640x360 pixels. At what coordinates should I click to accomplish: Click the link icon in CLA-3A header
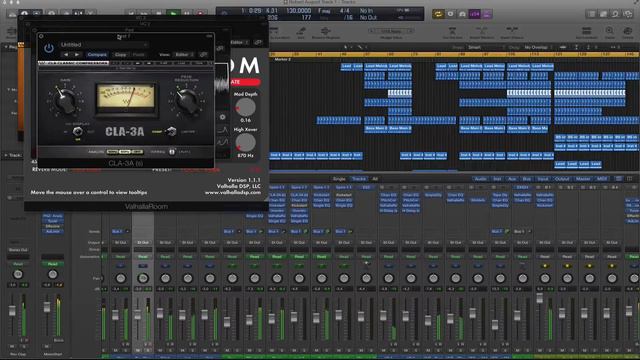[203, 54]
